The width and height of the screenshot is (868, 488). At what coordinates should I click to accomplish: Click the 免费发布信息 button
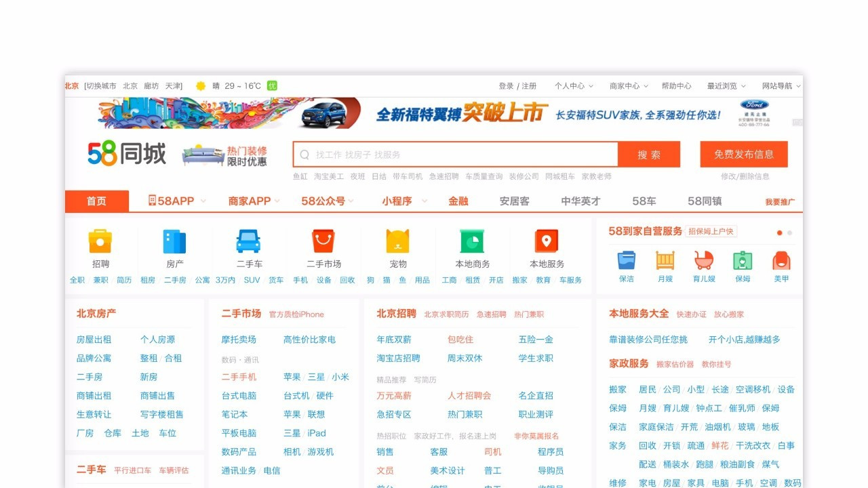coord(744,155)
